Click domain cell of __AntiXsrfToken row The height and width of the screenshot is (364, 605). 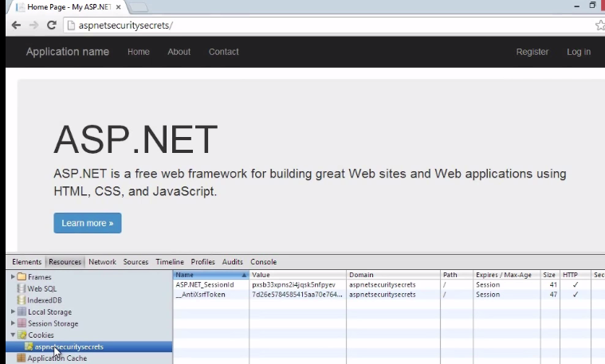pos(383,294)
